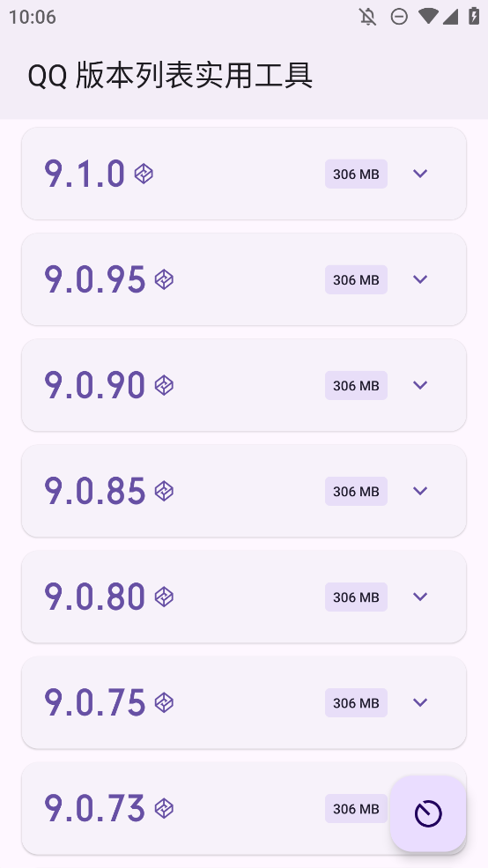Tap the QQ 版本列表实用工具 title
488x868 pixels.
coord(170,76)
